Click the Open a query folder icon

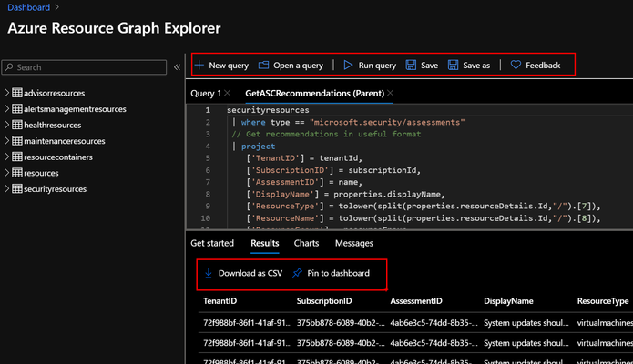(263, 65)
